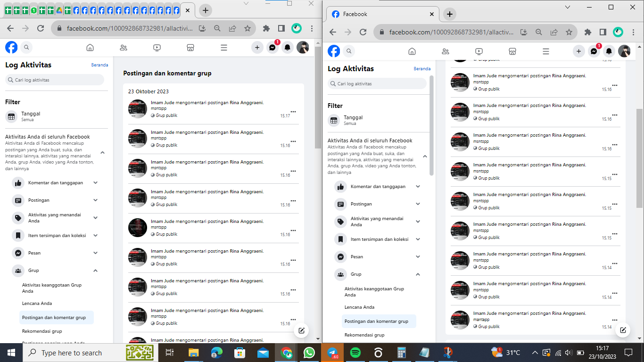Close the Facebook tab in right window

click(431, 14)
